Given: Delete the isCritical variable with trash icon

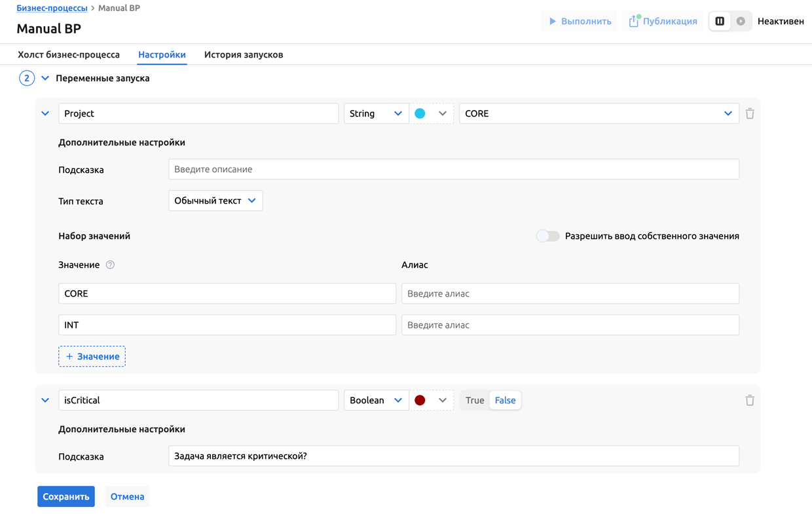Looking at the screenshot, I should tap(750, 401).
